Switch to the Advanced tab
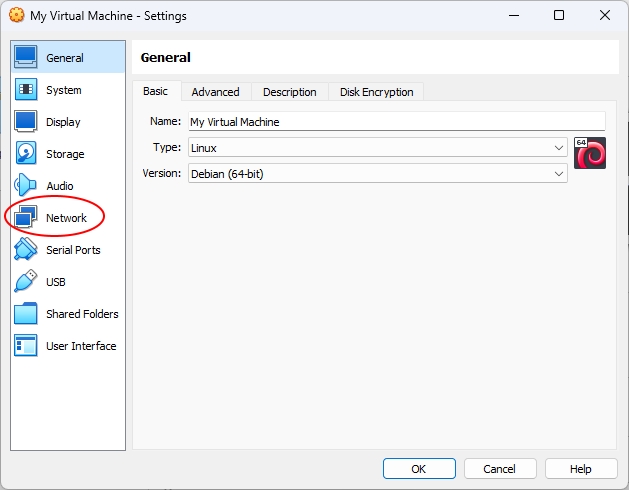Screen dimensions: 629x490 pos(216,92)
